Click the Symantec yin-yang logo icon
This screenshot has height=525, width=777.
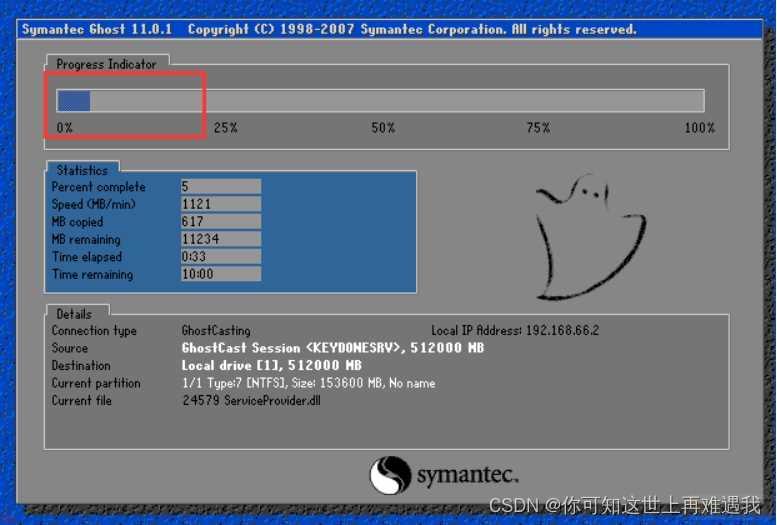(x=390, y=475)
